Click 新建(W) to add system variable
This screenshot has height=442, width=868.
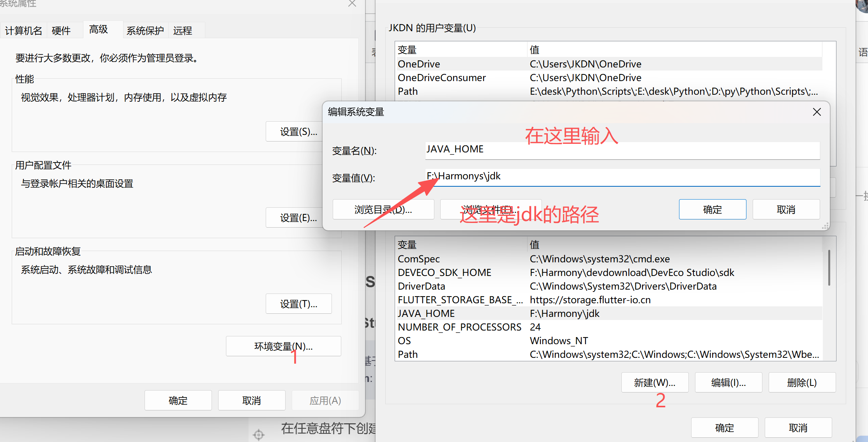pyautogui.click(x=655, y=383)
